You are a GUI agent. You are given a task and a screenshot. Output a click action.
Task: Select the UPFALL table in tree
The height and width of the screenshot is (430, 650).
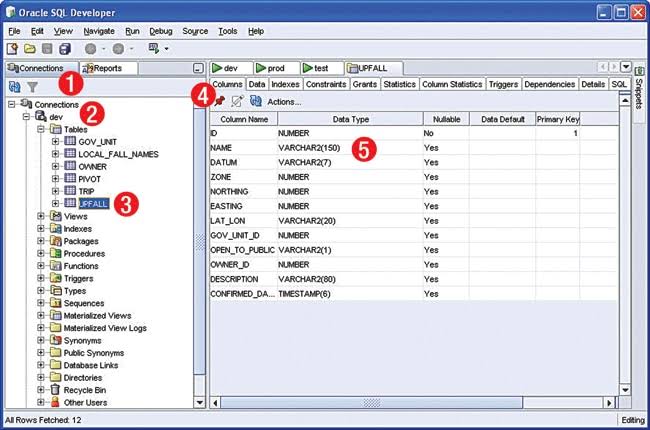pos(94,204)
